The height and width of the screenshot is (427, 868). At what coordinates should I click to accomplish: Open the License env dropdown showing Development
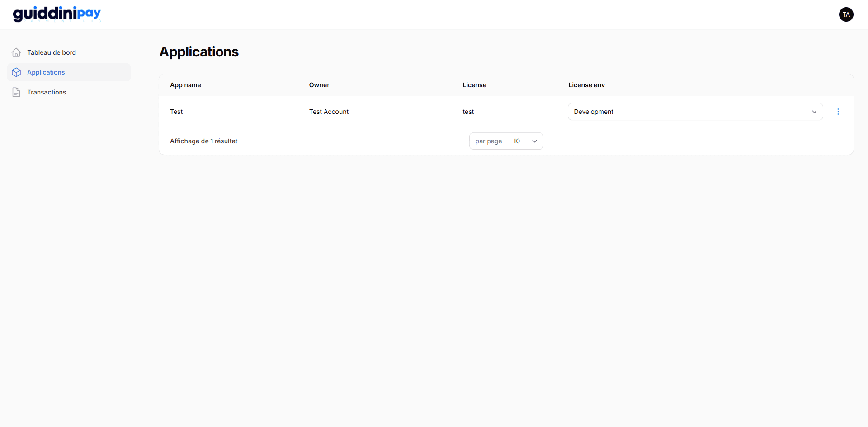coord(695,112)
